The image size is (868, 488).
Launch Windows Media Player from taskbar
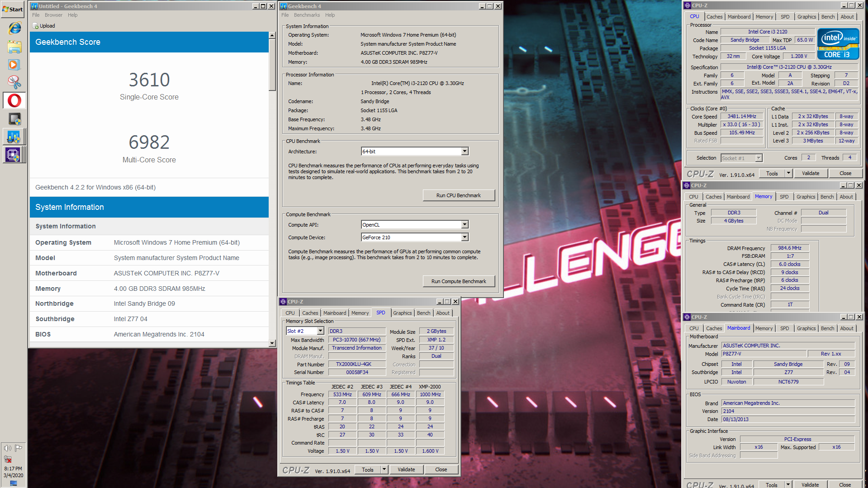(x=14, y=65)
